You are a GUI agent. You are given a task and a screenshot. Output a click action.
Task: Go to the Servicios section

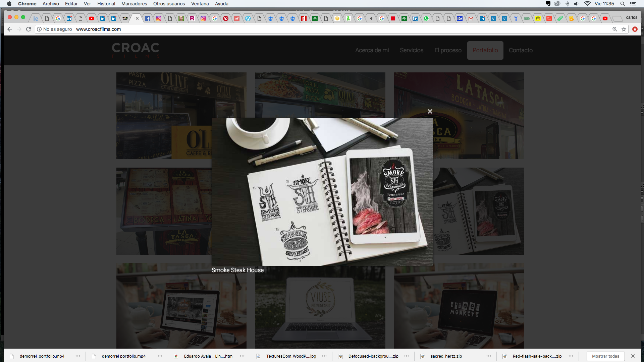[x=412, y=50]
